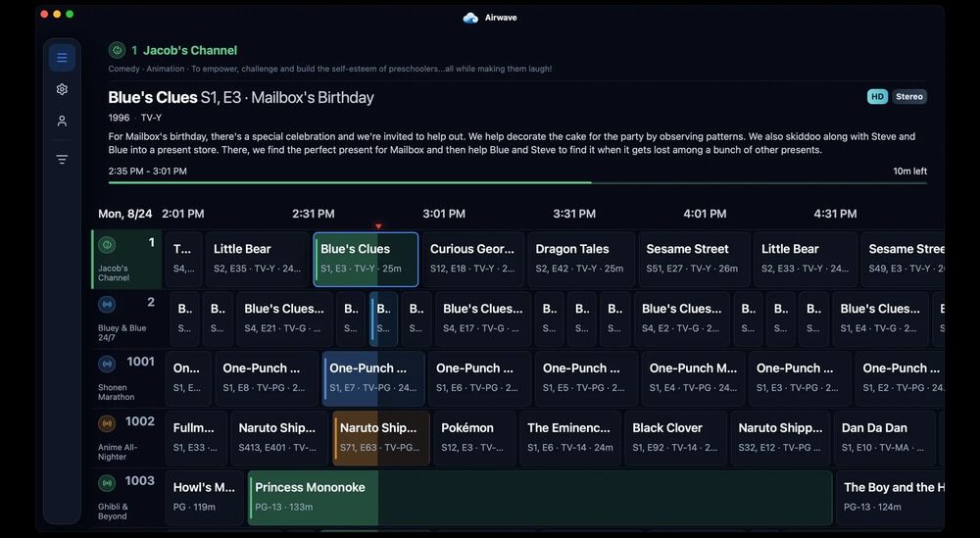
Task: Click the 2:01 PM time header
Action: coord(183,214)
